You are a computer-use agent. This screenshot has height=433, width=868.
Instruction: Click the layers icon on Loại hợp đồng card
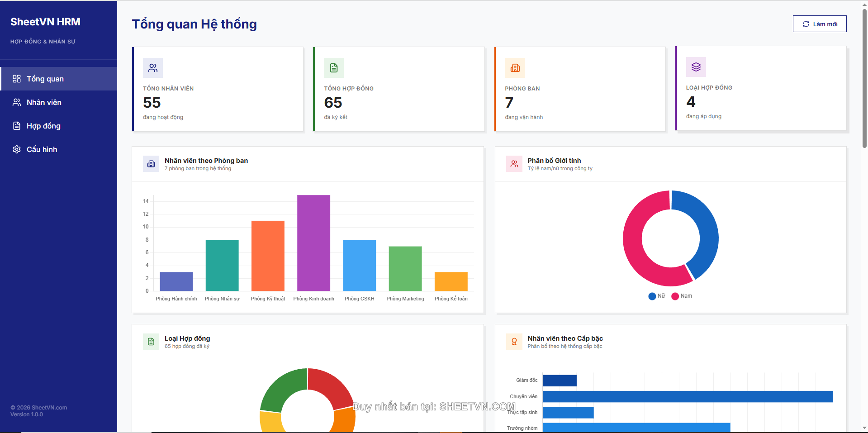pyautogui.click(x=696, y=67)
